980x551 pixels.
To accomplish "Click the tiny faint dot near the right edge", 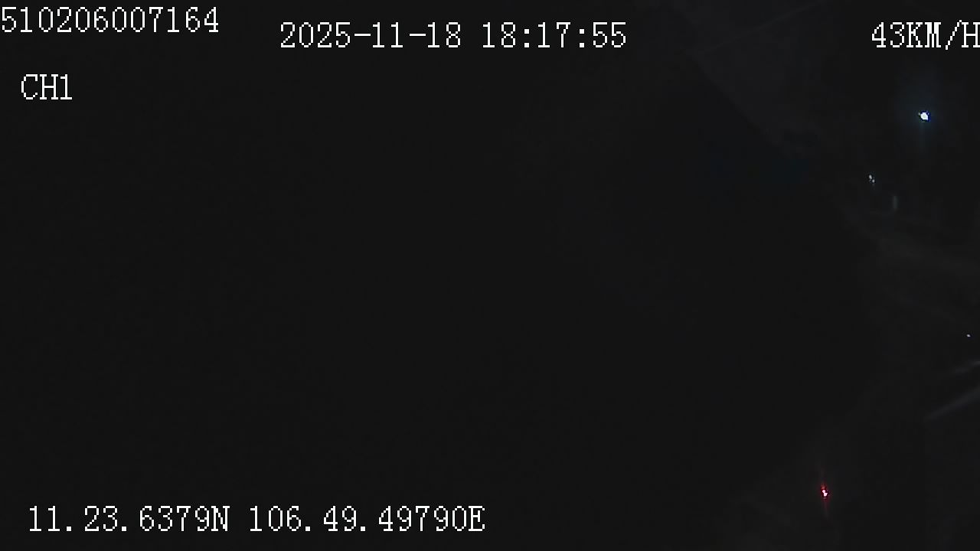I will 969,335.
